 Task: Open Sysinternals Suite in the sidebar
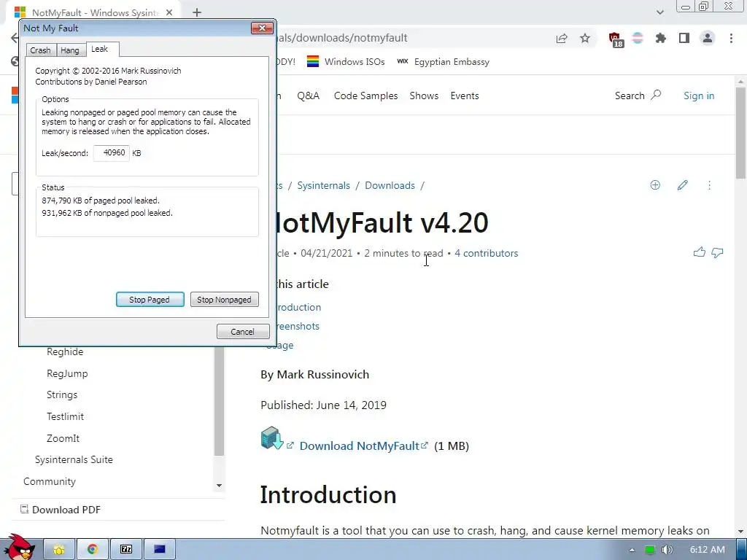click(74, 460)
